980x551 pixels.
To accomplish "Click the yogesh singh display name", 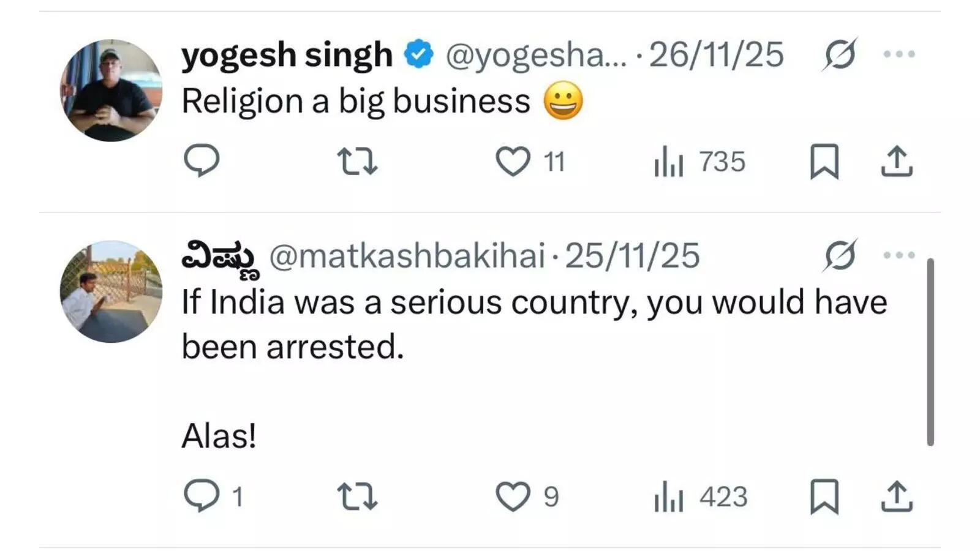I will (x=287, y=55).
